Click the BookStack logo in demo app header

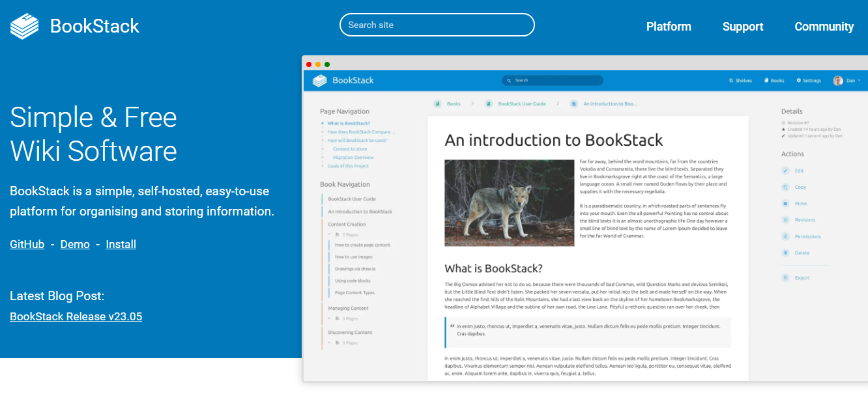tap(319, 81)
